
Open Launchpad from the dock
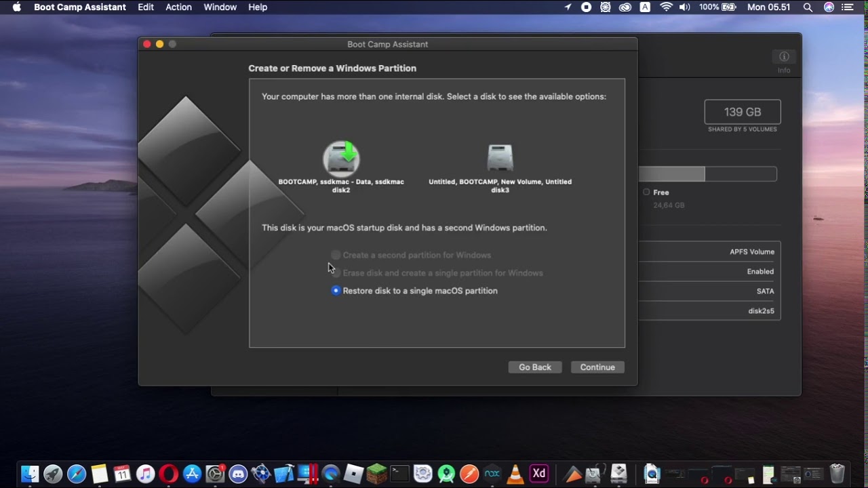[53, 473]
